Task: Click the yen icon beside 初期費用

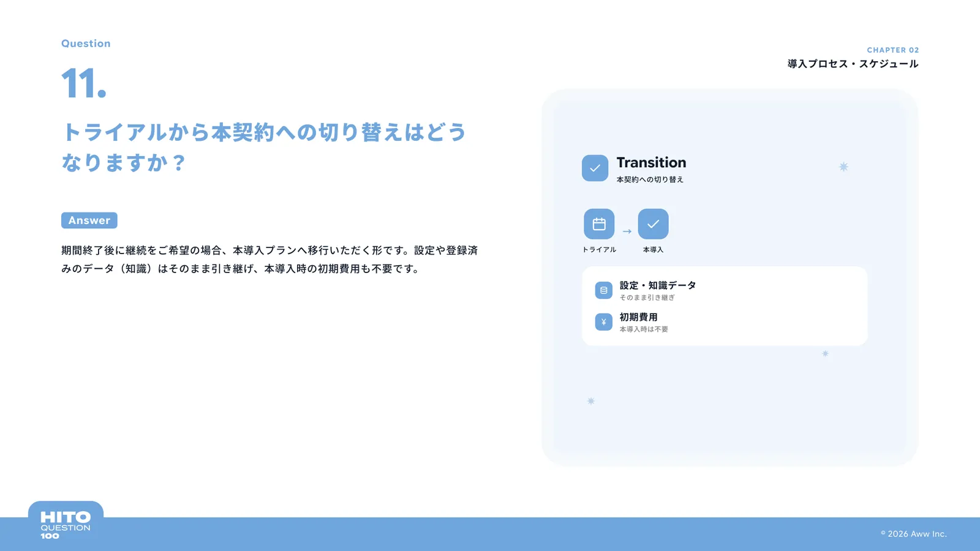Action: coord(603,322)
